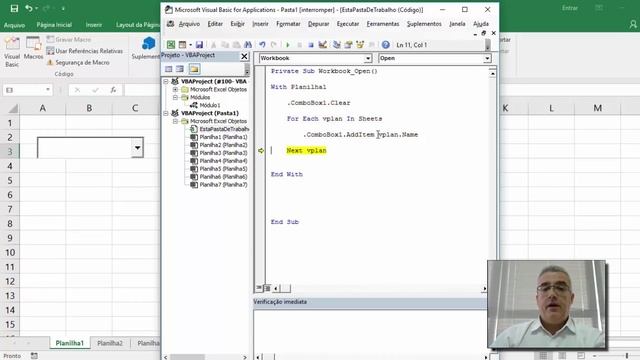The image size is (640, 360).
Task: Open the Suplementos menu in VBA editor
Action: [x=424, y=24]
